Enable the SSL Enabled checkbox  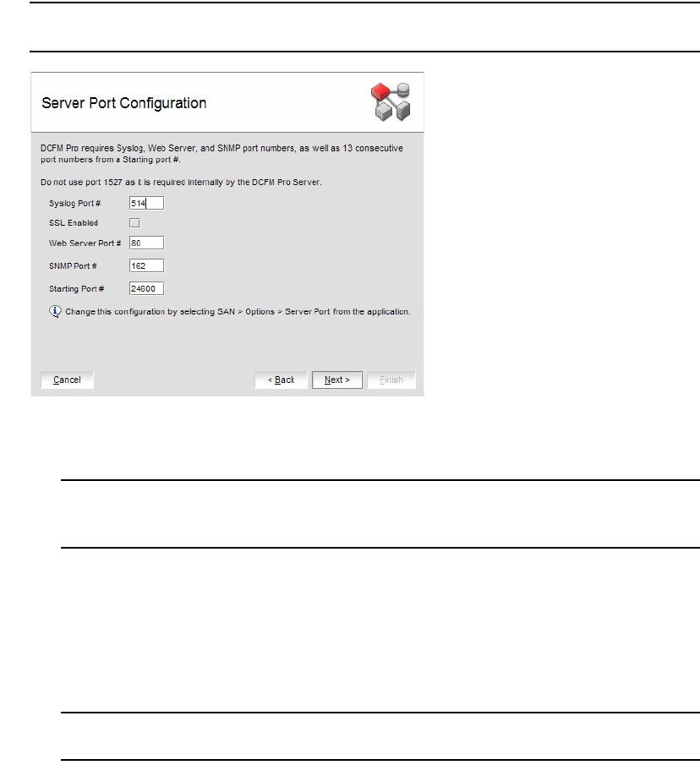(134, 223)
